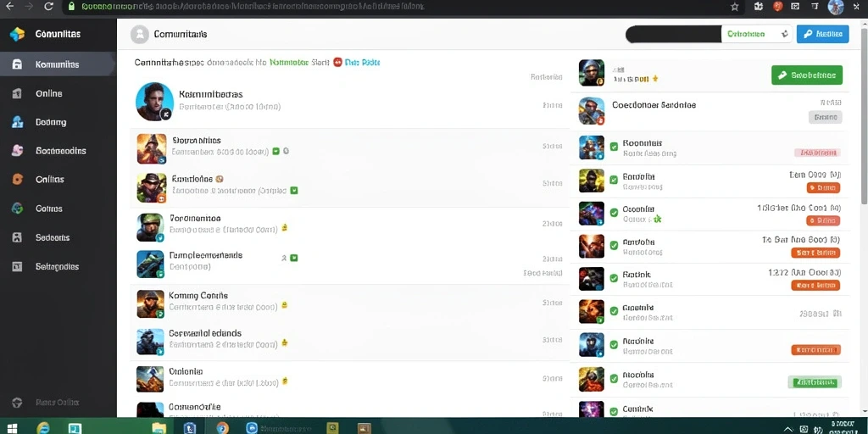Select the highlighted Komunitas sidebar tab

tap(58, 64)
